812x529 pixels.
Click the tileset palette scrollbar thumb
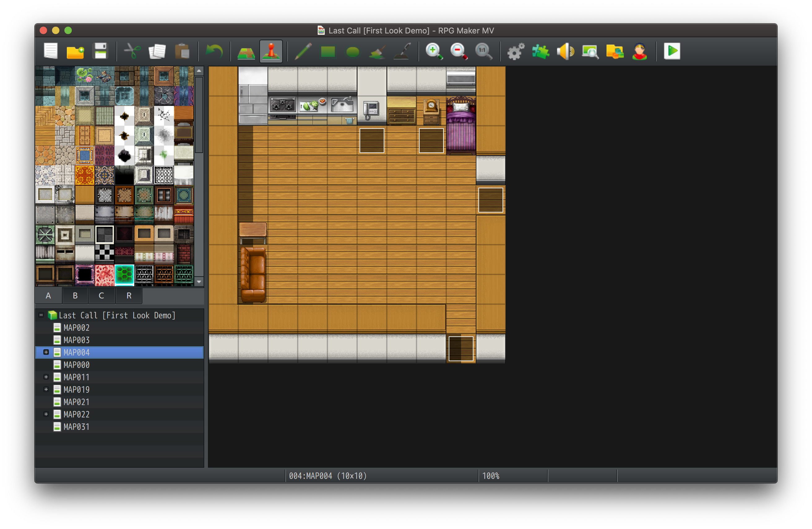[199, 115]
